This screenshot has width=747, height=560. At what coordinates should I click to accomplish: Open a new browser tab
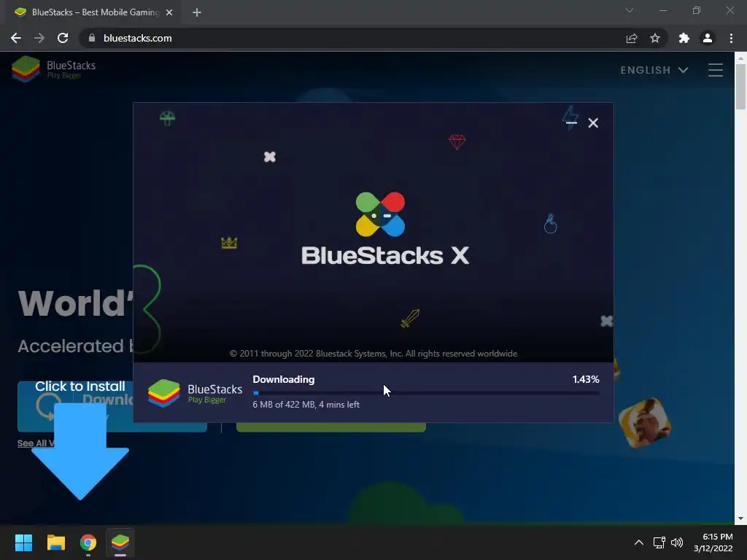tap(197, 12)
